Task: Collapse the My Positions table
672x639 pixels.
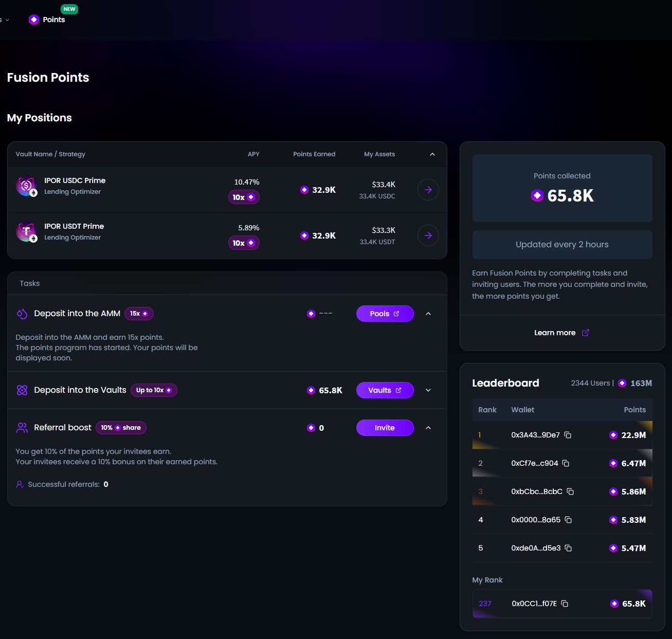Action: 432,154
